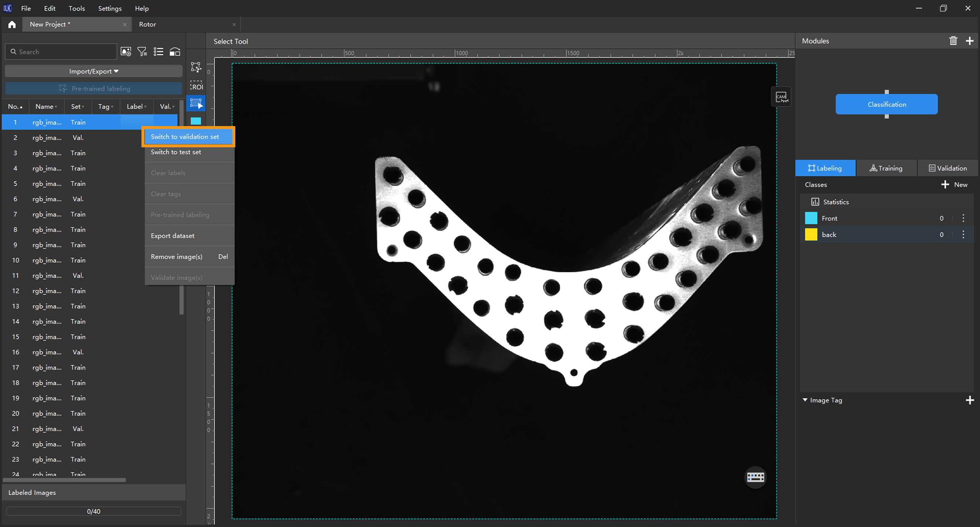Click the yellow back class color swatch
The image size is (980, 527).
[811, 235]
